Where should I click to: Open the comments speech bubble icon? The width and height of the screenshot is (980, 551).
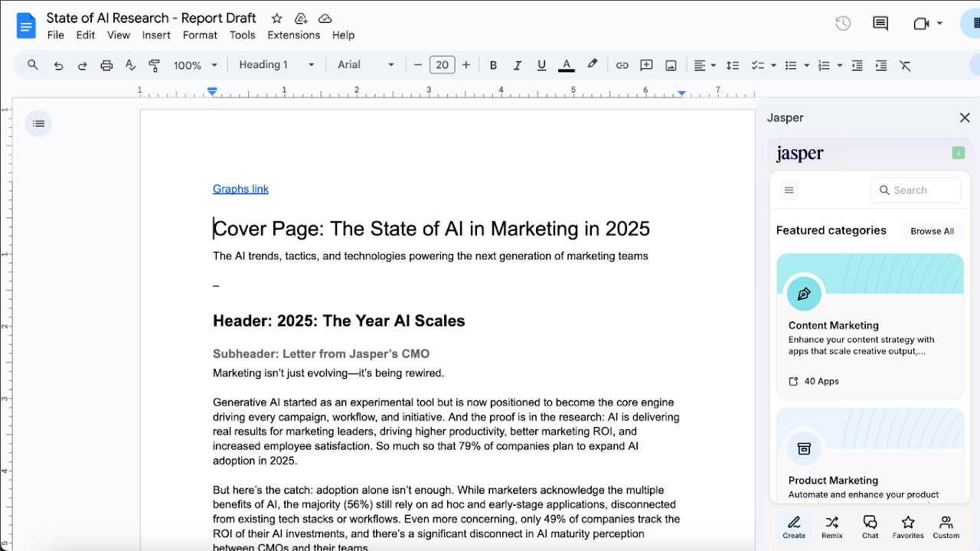(x=880, y=23)
